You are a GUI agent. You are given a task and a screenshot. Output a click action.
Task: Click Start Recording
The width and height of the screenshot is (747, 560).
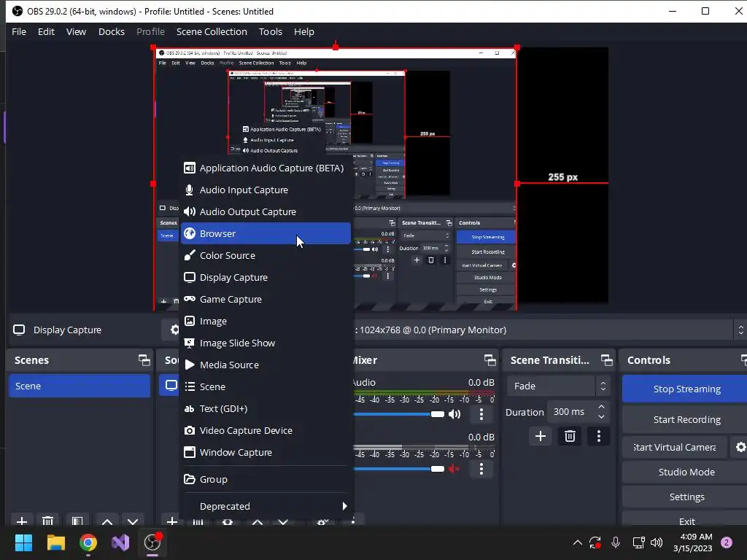coord(686,419)
